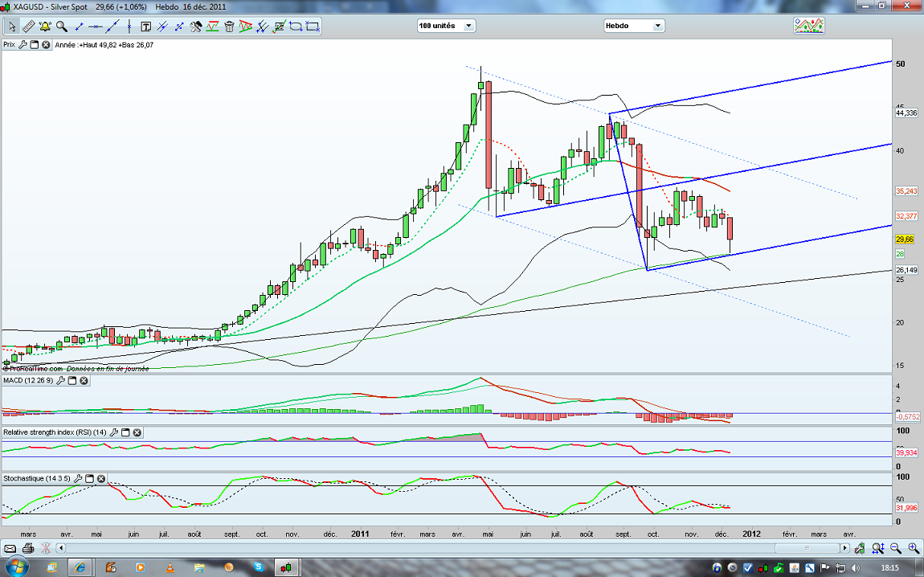Detach the Prix panel window icon
The image size is (924, 577).
coord(35,45)
